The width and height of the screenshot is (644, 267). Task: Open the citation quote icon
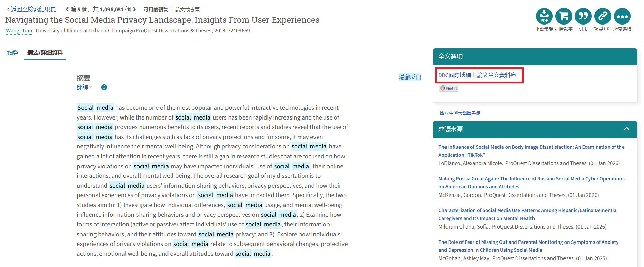[x=583, y=16]
